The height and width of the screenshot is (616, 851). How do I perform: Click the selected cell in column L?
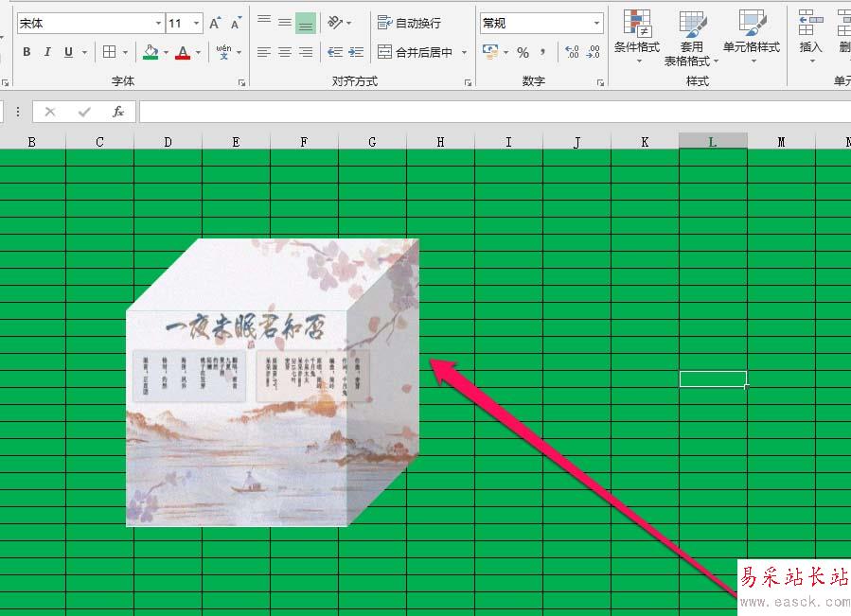(x=713, y=378)
